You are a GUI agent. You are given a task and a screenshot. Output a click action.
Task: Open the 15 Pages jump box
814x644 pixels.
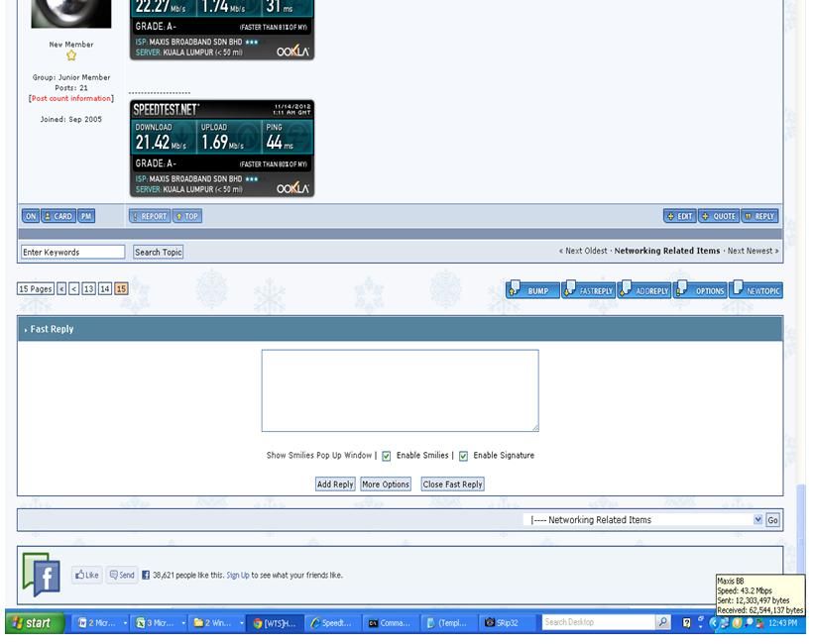(36, 289)
